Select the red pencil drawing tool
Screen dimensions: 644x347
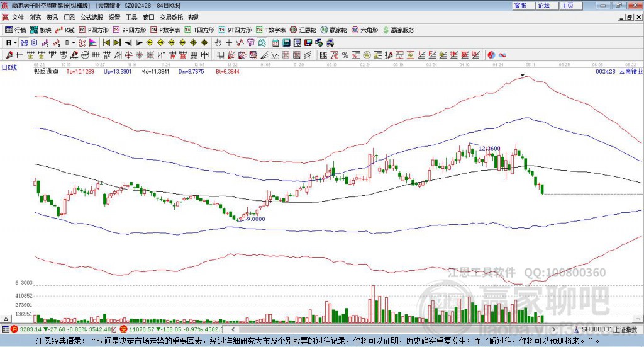(9, 55)
